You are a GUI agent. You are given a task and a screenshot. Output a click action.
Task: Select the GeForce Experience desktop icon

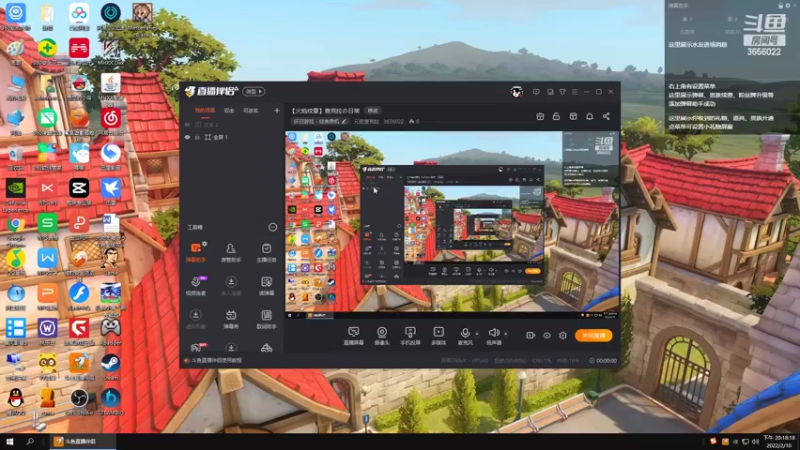pyautogui.click(x=16, y=194)
